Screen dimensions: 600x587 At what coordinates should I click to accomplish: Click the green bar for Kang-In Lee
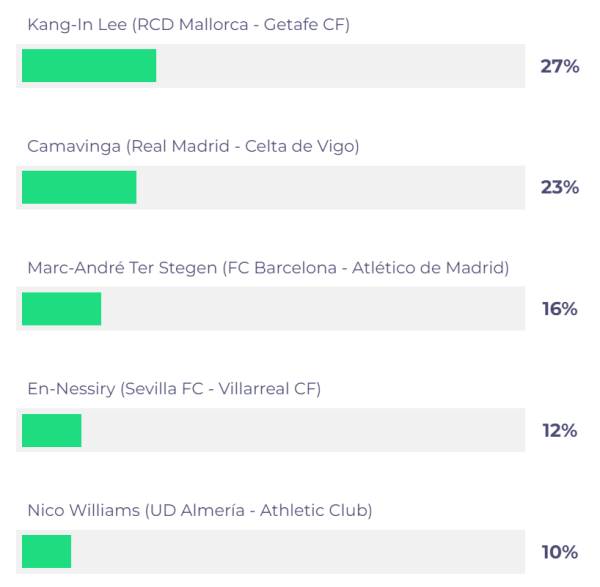pyautogui.click(x=89, y=65)
